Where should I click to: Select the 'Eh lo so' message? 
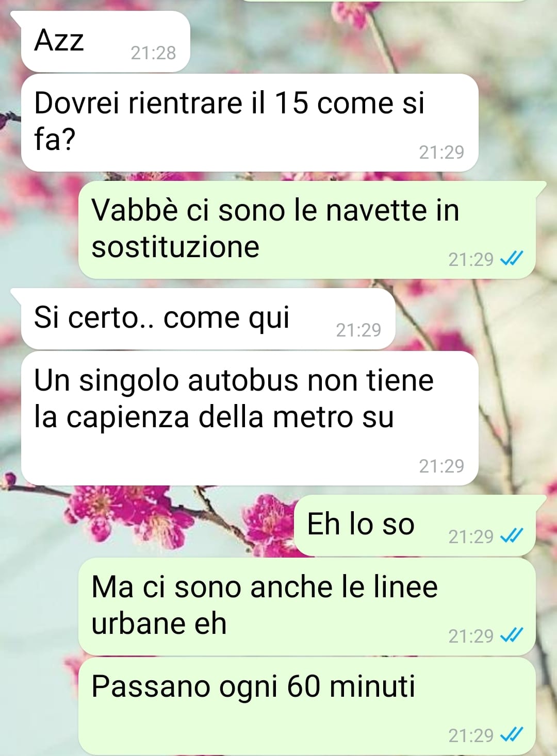pos(415,526)
